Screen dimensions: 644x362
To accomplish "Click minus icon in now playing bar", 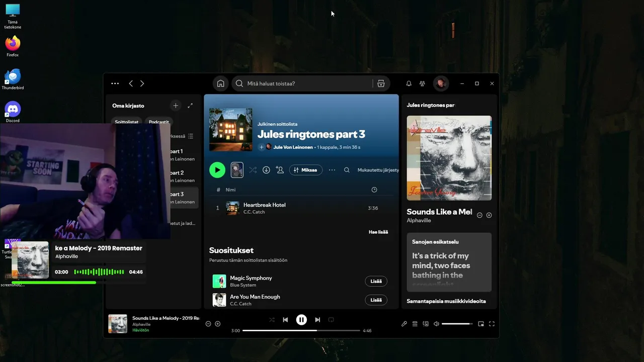I will click(208, 324).
